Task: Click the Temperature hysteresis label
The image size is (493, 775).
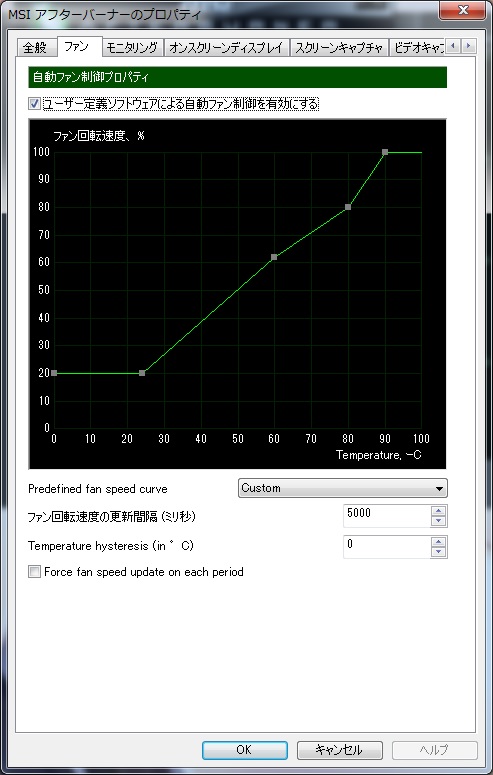Action: pyautogui.click(x=111, y=546)
